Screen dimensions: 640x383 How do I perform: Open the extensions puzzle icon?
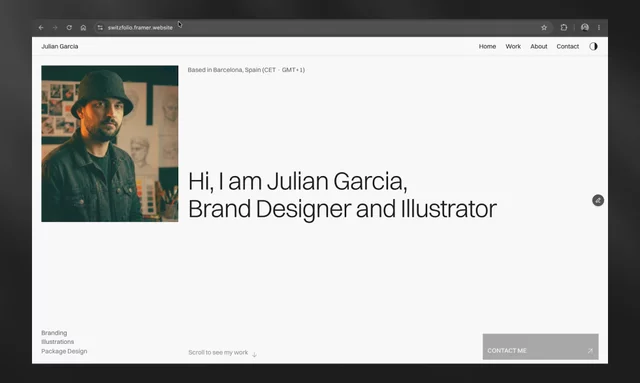(x=564, y=27)
